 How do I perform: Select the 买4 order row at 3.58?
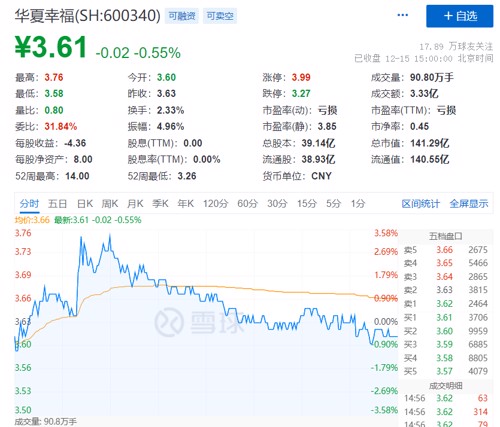click(x=445, y=358)
